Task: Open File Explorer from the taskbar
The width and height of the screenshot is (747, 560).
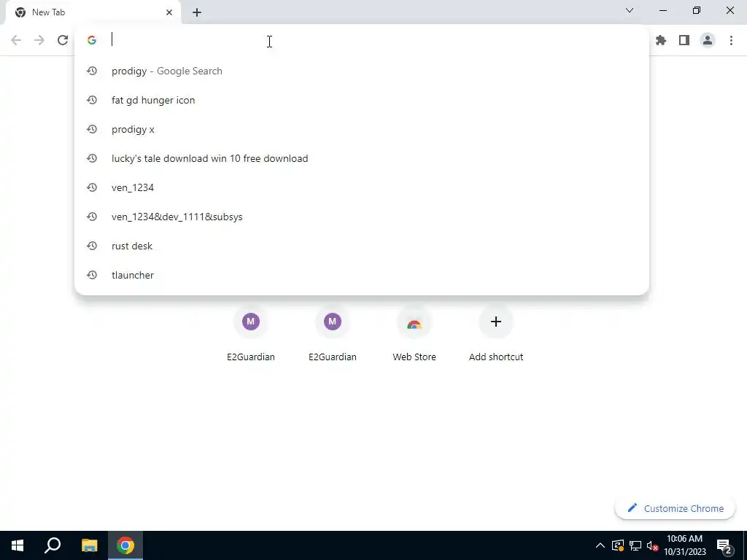Action: [x=89, y=545]
